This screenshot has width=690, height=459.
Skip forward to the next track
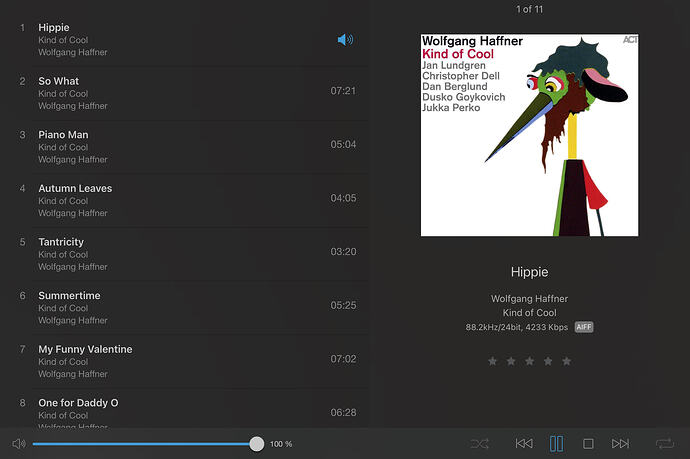(x=620, y=444)
